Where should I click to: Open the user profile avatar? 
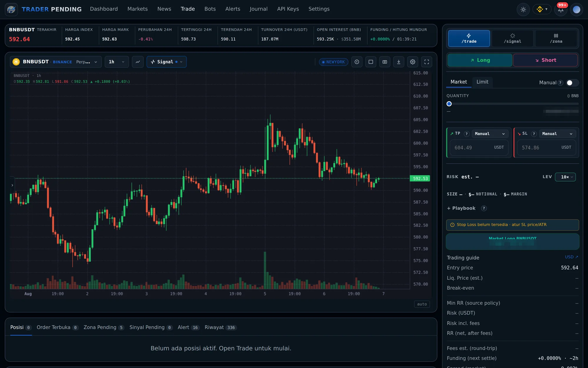point(577,9)
